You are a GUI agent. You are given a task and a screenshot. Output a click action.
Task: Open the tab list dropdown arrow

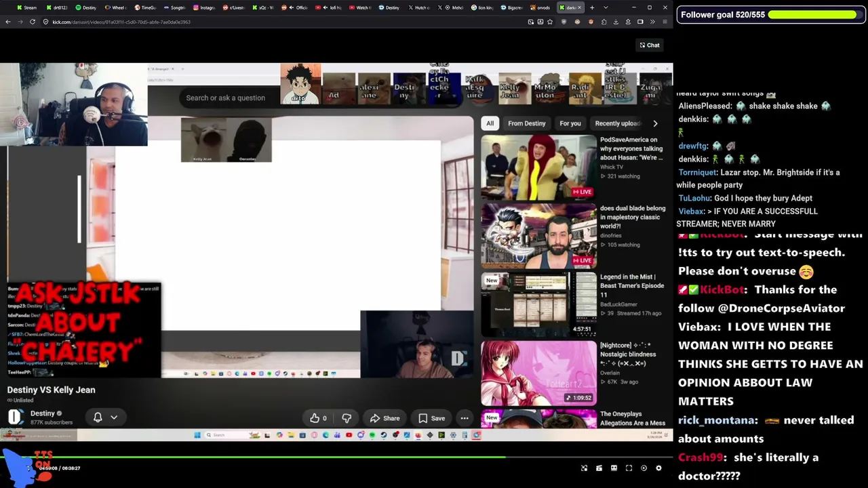[606, 7]
